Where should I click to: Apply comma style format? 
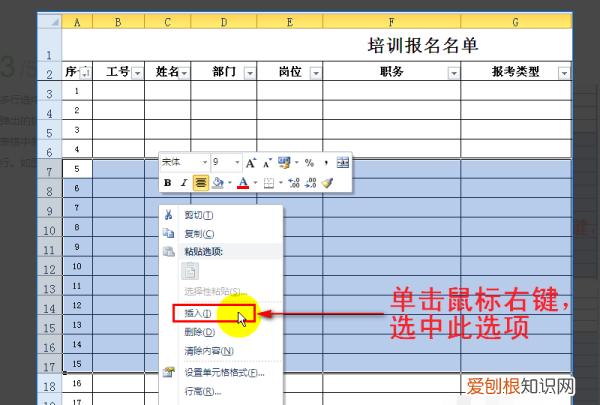pos(326,163)
